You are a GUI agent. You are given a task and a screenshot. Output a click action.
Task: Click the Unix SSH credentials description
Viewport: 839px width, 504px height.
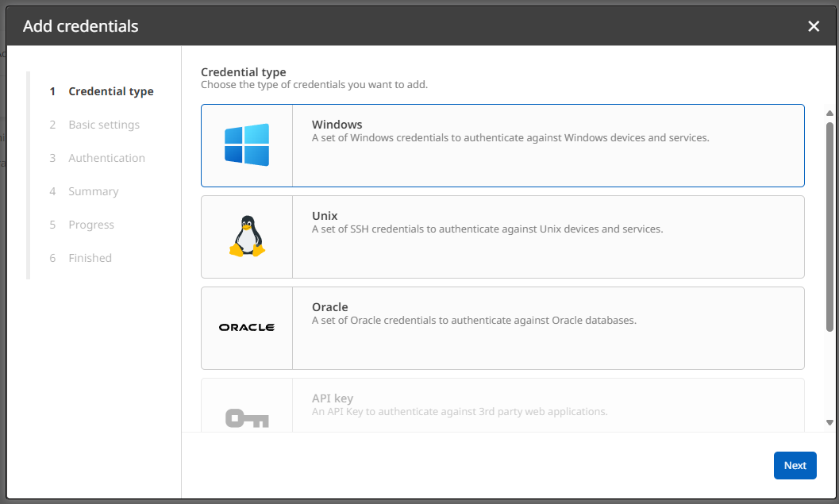(487, 229)
